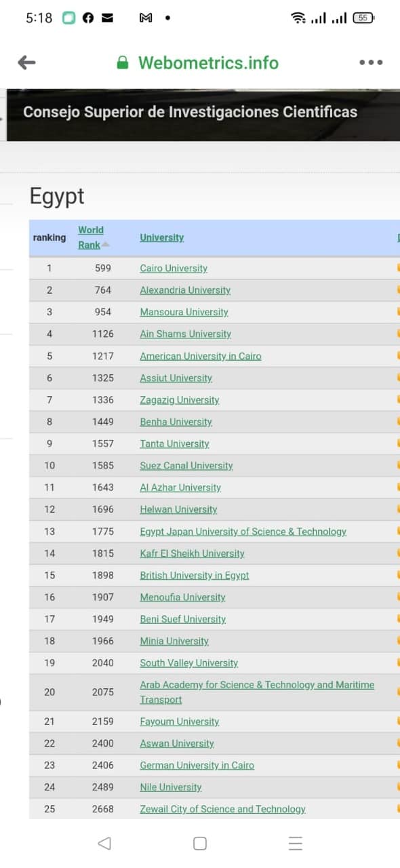Open Zagazig University link
This screenshot has width=400, height=868.
(x=180, y=399)
